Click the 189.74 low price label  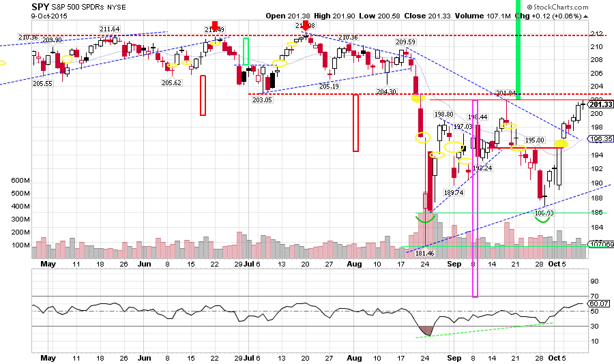454,193
